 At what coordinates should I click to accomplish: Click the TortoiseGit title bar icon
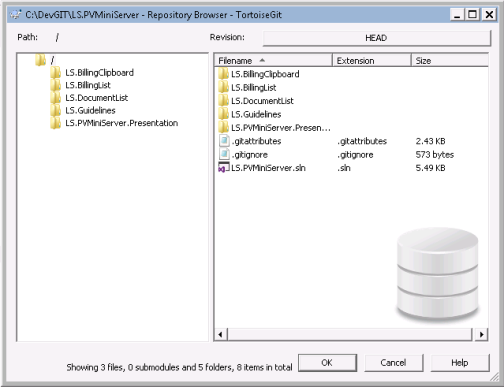tap(15, 15)
